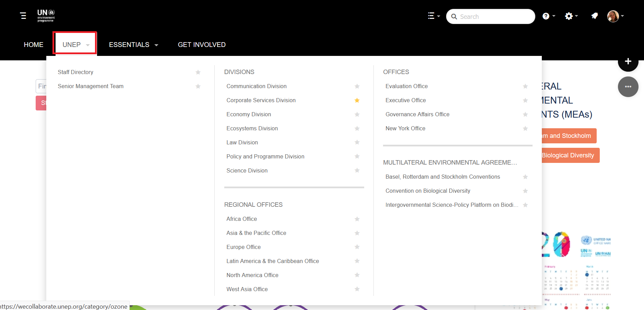Open the notifications rocket icon
The width and height of the screenshot is (644, 310).
click(x=595, y=16)
